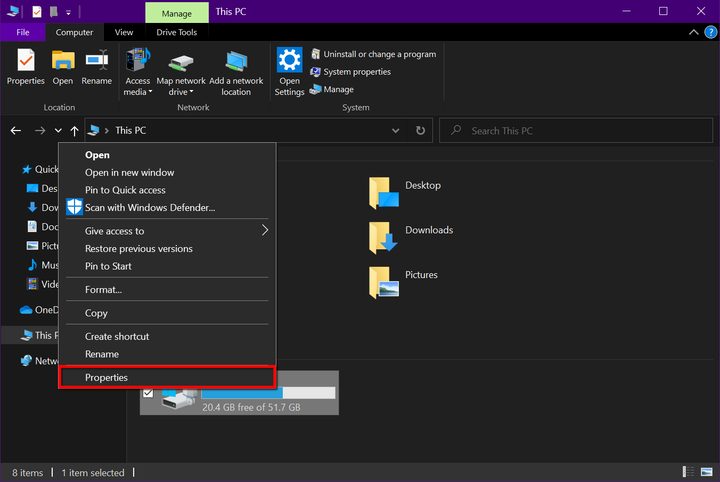Viewport: 720px width, 482px height.
Task: Click System properties in ribbon
Action: point(350,72)
